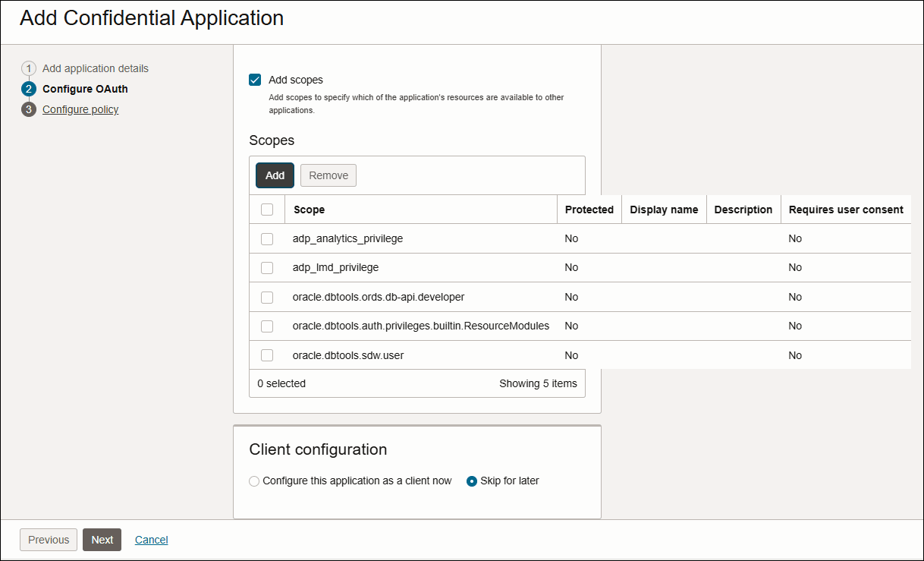This screenshot has height=561, width=924.
Task: Select the adp_analytics_privilege scope row checkbox
Action: [267, 238]
